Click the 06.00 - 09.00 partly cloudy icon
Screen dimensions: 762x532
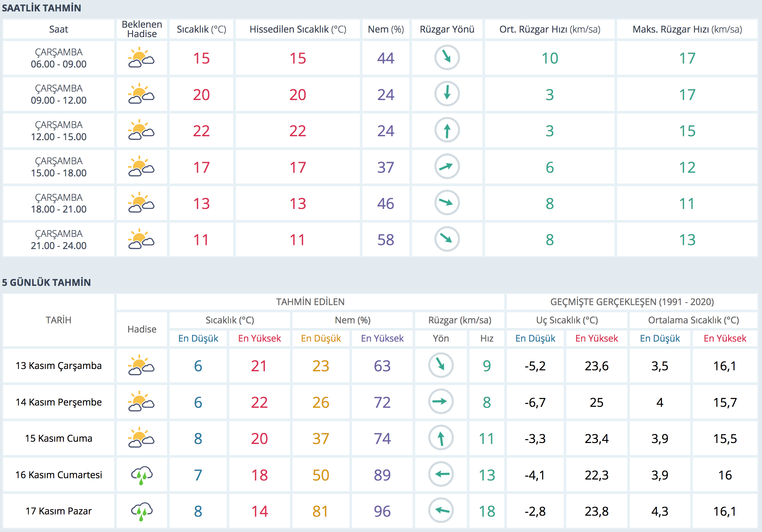point(141,58)
